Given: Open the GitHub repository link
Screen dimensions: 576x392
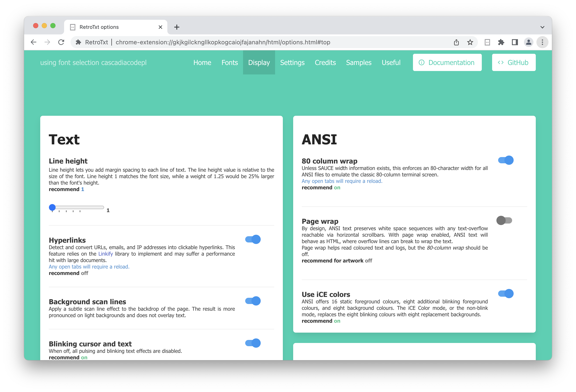Looking at the screenshot, I should coord(514,62).
